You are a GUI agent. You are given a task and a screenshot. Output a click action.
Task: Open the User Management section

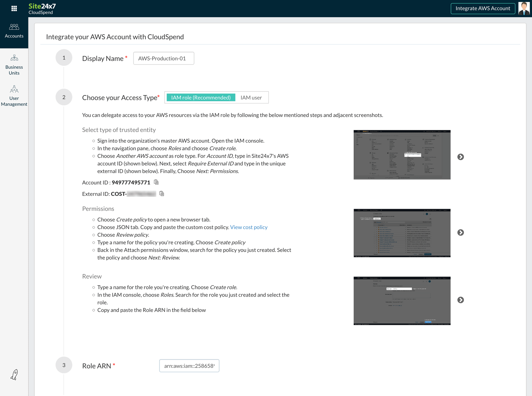(14, 95)
